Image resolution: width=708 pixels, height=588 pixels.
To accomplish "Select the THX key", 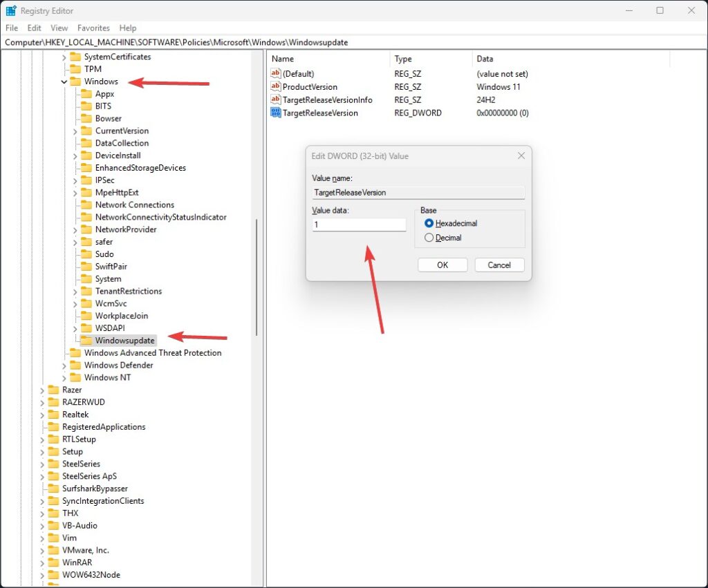I will (70, 513).
